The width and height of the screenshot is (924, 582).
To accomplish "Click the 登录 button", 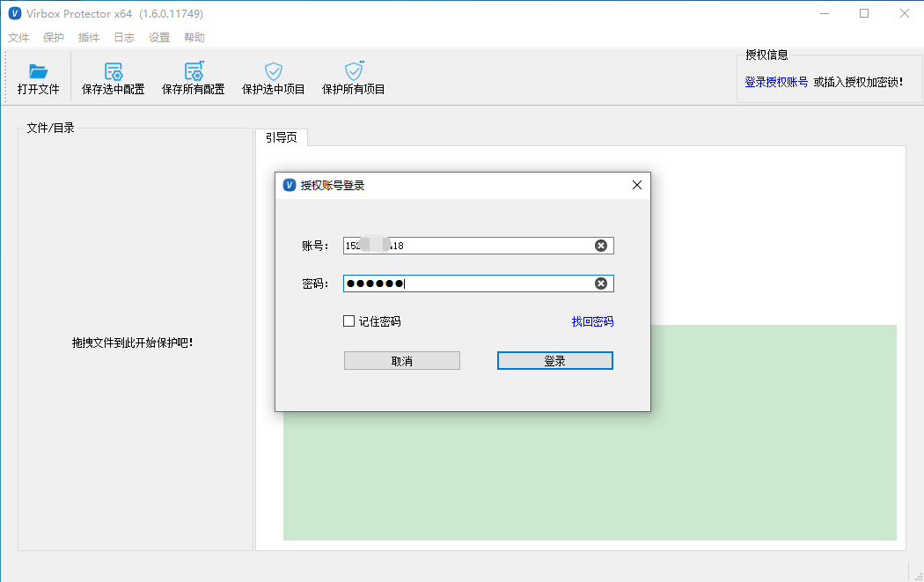I will click(x=555, y=361).
